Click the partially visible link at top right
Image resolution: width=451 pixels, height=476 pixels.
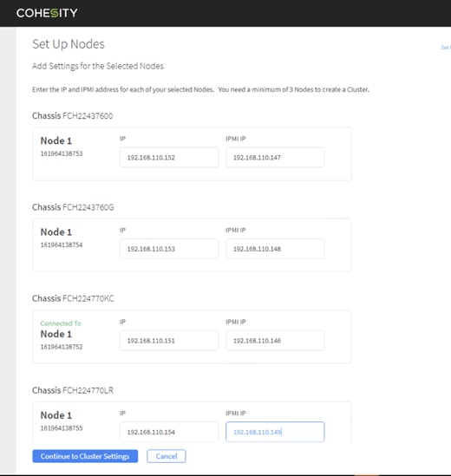coord(446,48)
